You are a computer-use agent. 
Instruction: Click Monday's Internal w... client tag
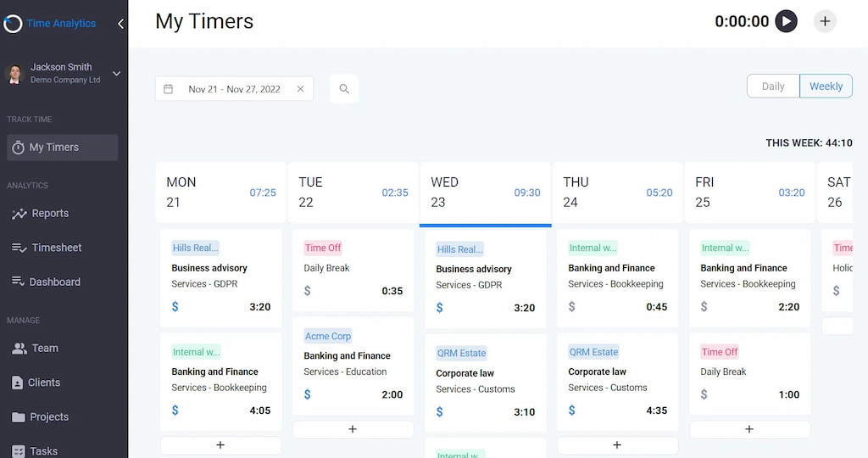click(x=196, y=352)
